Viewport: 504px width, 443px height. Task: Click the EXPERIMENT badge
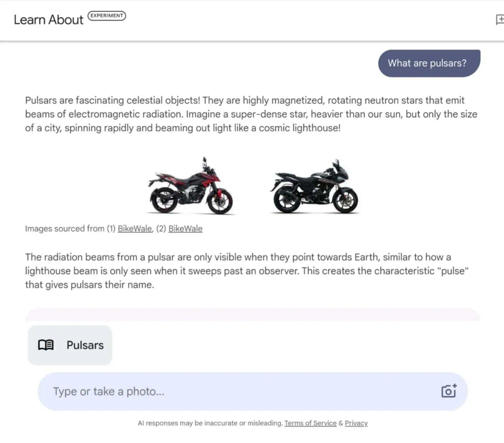click(x=106, y=16)
